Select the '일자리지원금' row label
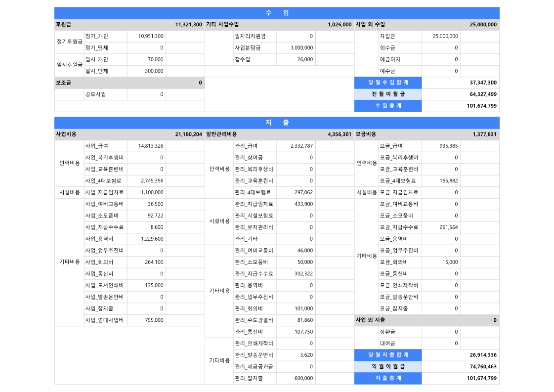The image size is (554, 392). click(250, 36)
